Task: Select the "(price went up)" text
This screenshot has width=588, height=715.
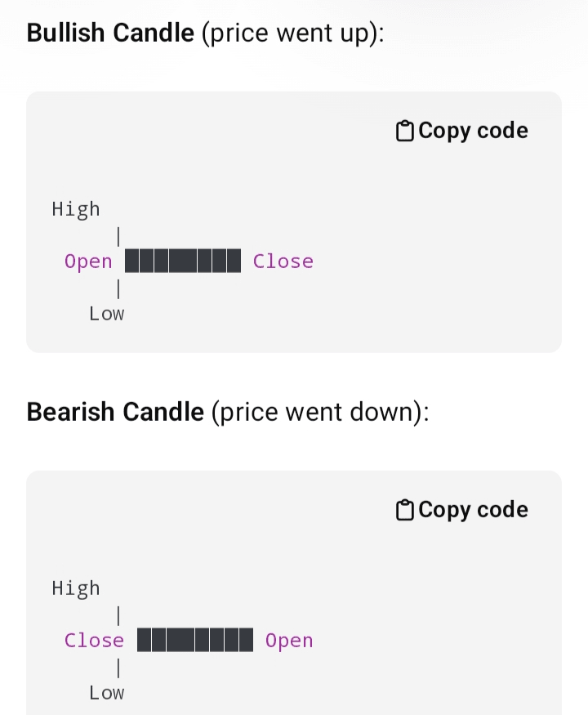Action: point(292,34)
